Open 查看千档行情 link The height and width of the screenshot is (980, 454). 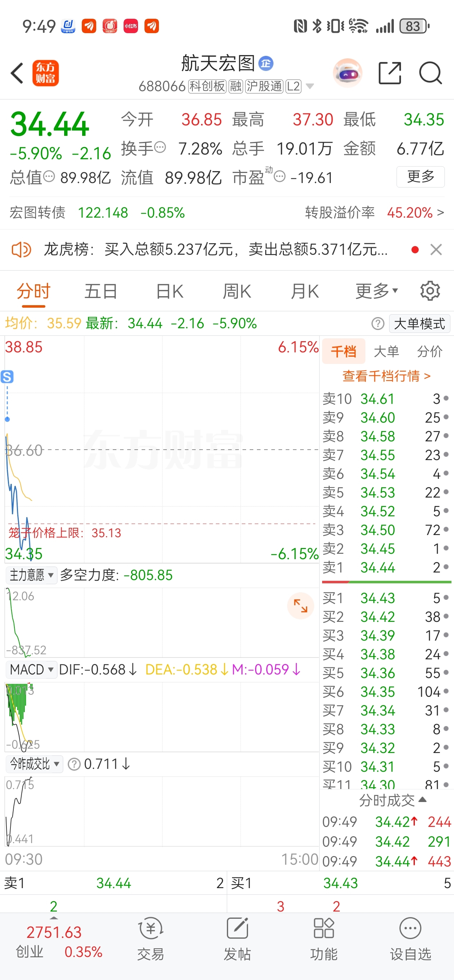(x=386, y=376)
